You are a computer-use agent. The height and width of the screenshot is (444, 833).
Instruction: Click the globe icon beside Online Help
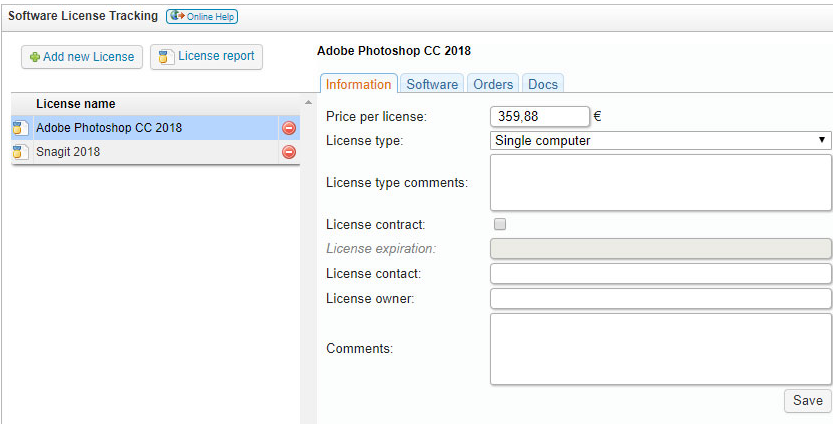pyautogui.click(x=177, y=16)
